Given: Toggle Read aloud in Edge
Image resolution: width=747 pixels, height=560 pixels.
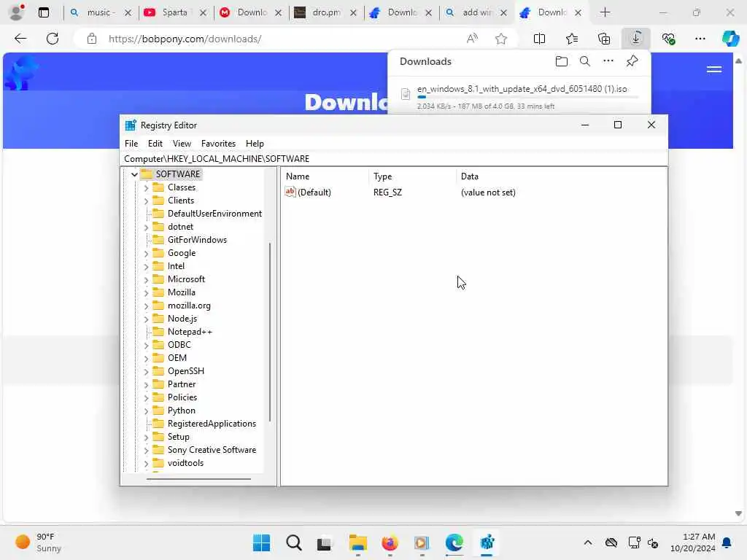Looking at the screenshot, I should tap(472, 39).
